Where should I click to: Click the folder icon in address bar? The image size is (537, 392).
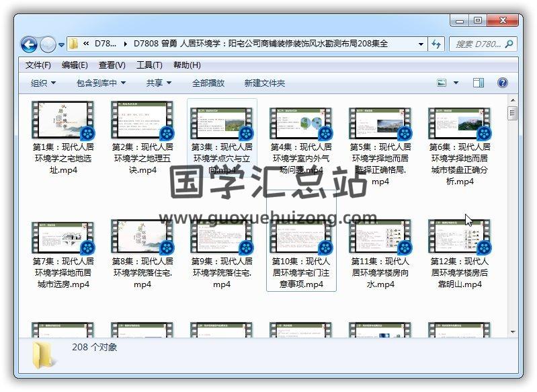[73, 44]
